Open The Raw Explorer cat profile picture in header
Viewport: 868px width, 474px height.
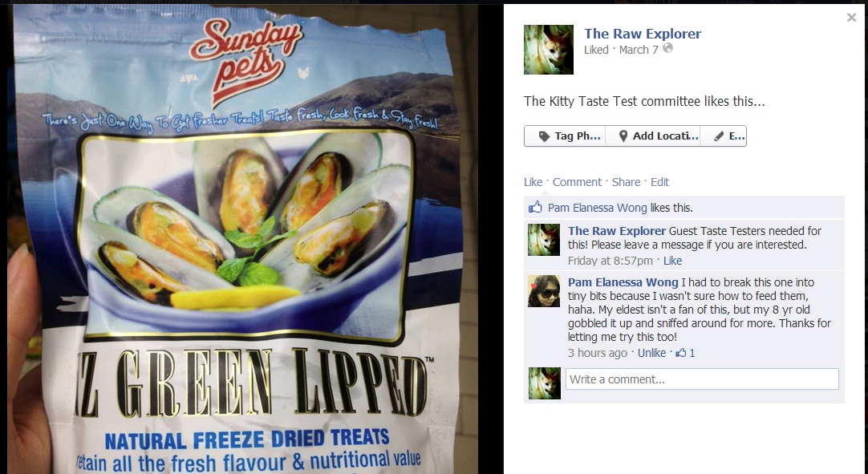549,50
